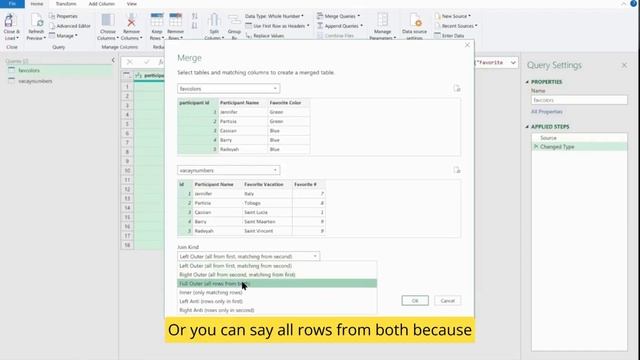Confirm the formula bar with the checkmark

(x=147, y=62)
